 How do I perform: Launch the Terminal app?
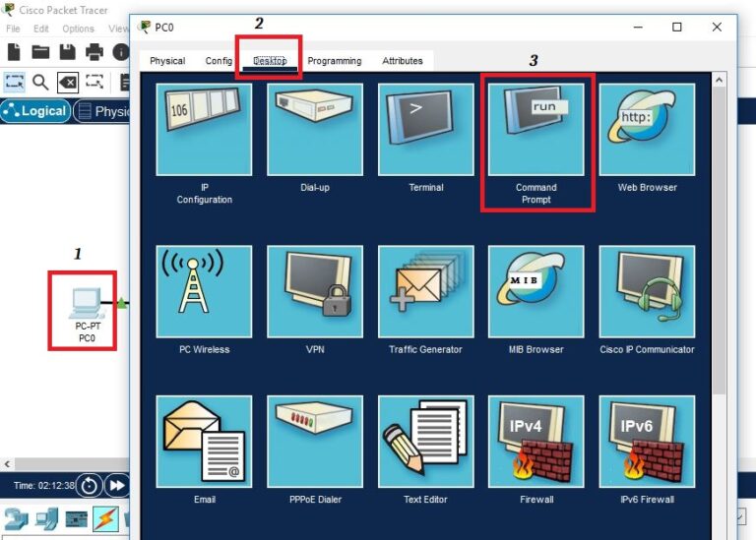pos(425,130)
